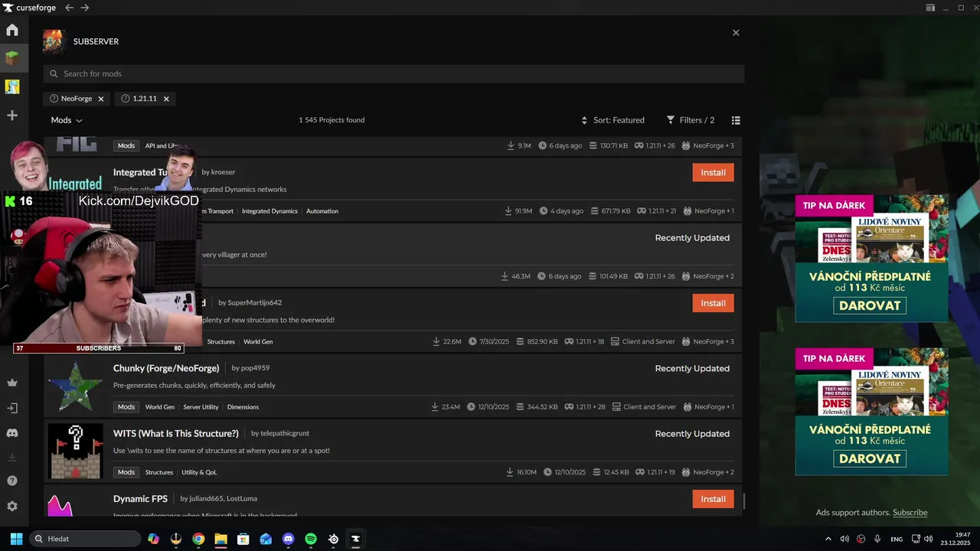Click the 1.21.11 chip info icon

pos(126,99)
